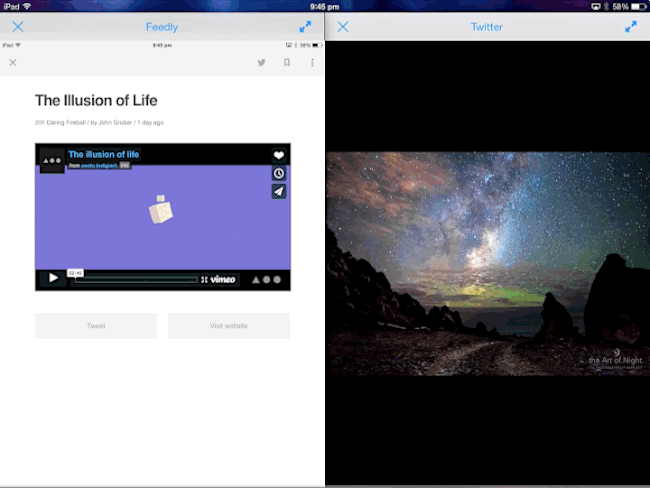The width and height of the screenshot is (650, 488).
Task: Tap the Art of Night starry photo
Action: pos(487,263)
